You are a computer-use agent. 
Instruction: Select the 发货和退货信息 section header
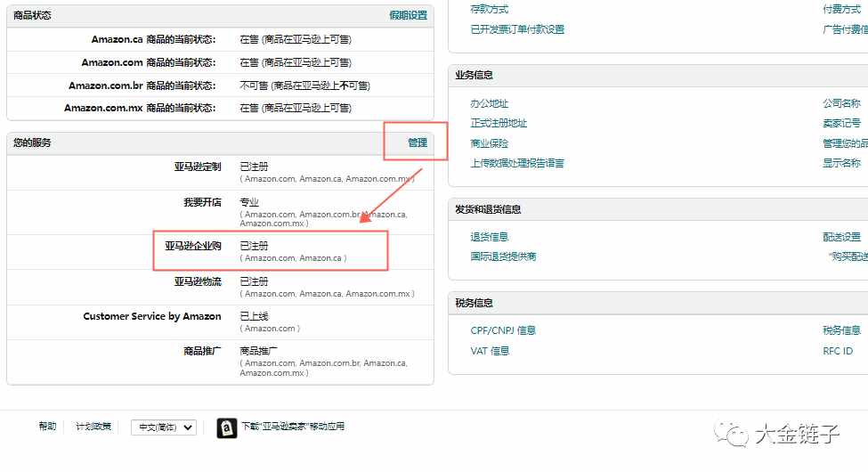tap(488, 209)
